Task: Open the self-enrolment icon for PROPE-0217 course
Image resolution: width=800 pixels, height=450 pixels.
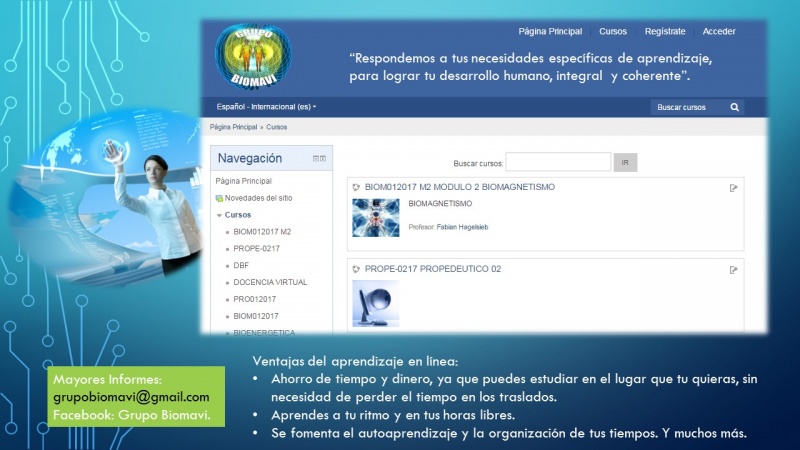Action: click(x=734, y=270)
